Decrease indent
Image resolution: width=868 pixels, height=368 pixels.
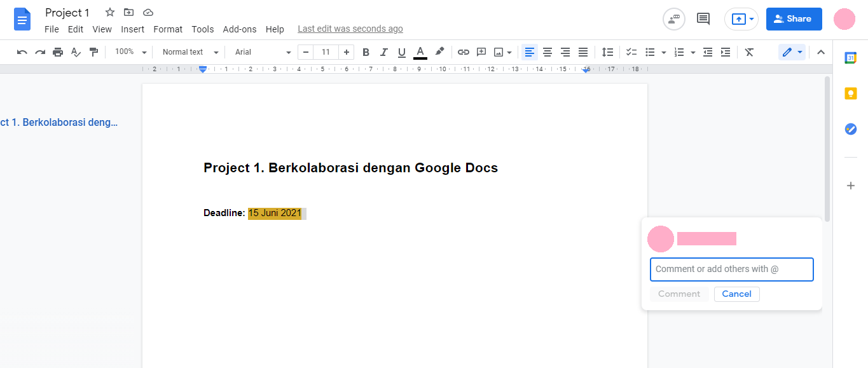coord(708,52)
